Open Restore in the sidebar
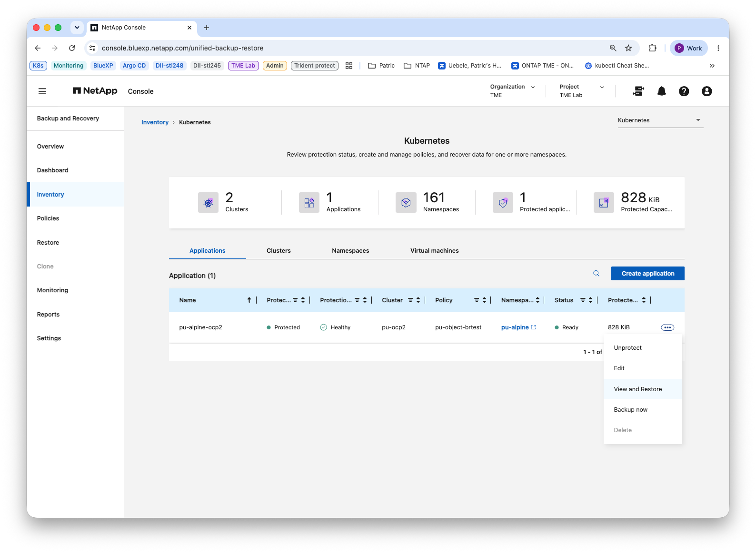Image resolution: width=756 pixels, height=553 pixels. coord(75,243)
